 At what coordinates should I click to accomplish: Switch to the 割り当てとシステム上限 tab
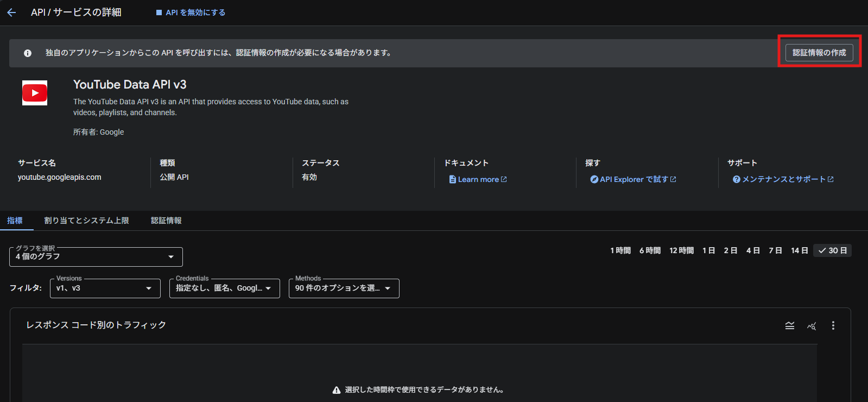click(87, 221)
